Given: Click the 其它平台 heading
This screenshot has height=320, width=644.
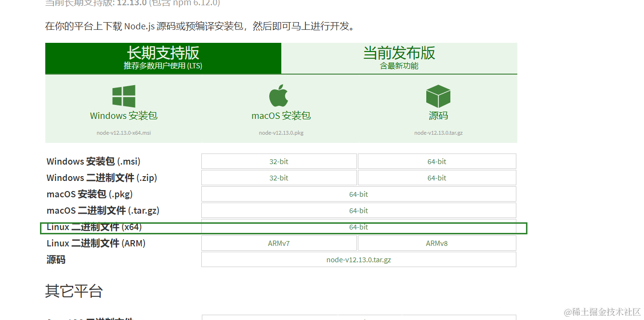Looking at the screenshot, I should coord(74,291).
